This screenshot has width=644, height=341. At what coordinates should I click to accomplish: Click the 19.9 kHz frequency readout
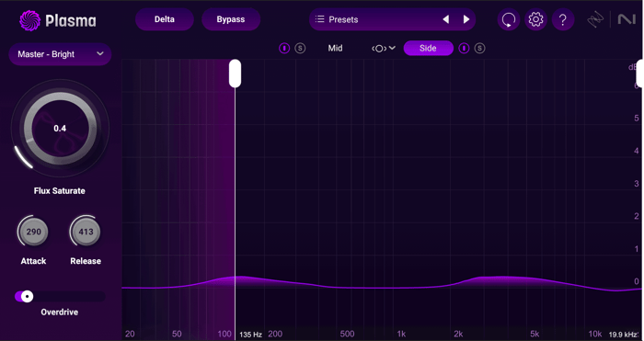623,335
